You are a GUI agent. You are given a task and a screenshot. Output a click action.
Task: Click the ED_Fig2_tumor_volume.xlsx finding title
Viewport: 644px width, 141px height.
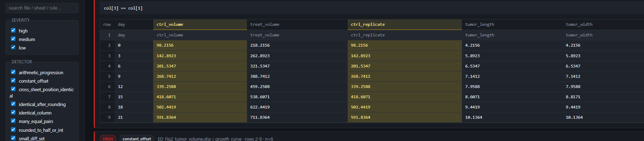215,139
